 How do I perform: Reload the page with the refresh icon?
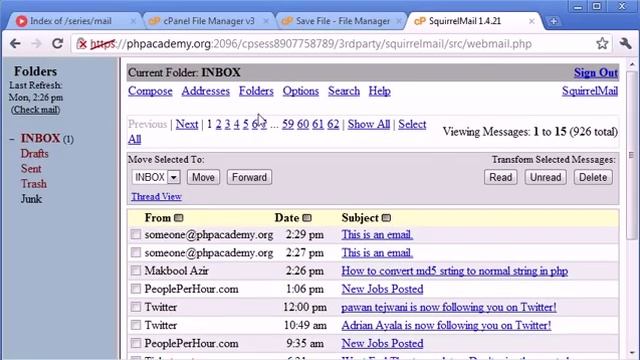click(58, 43)
